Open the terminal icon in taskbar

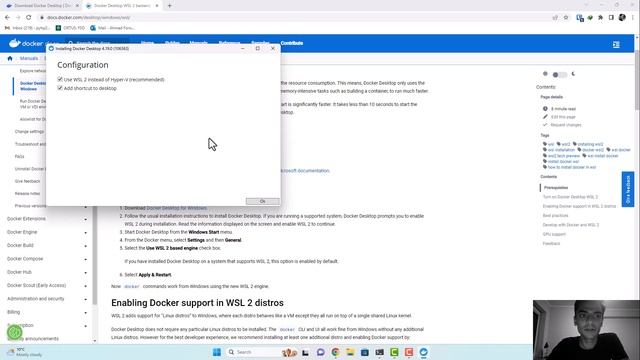[380, 352]
